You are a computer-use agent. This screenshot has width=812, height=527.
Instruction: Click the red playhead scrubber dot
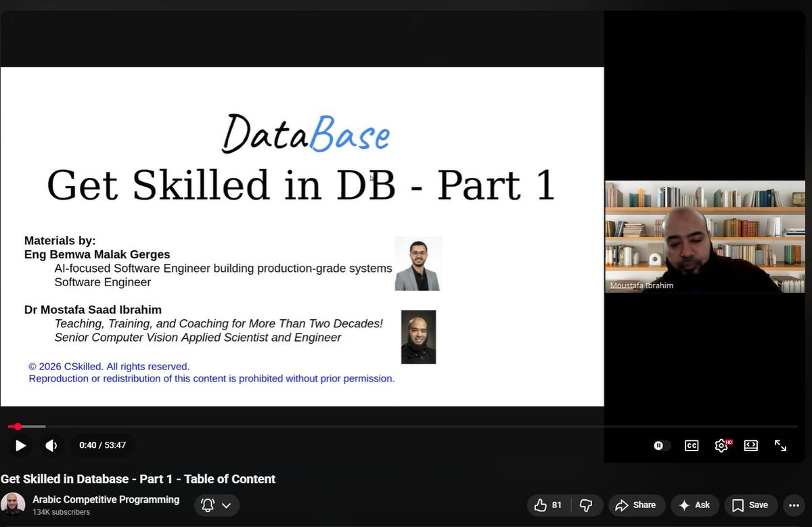pyautogui.click(x=18, y=426)
